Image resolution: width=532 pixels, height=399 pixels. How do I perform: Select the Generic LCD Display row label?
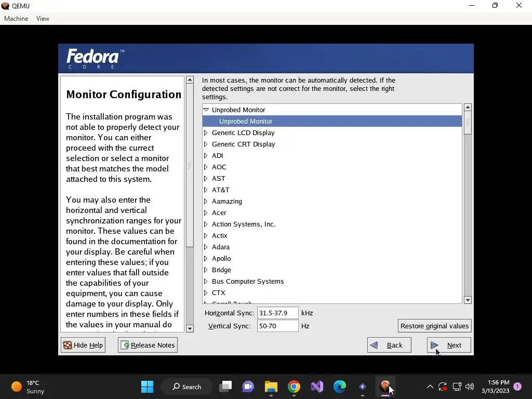tap(243, 132)
